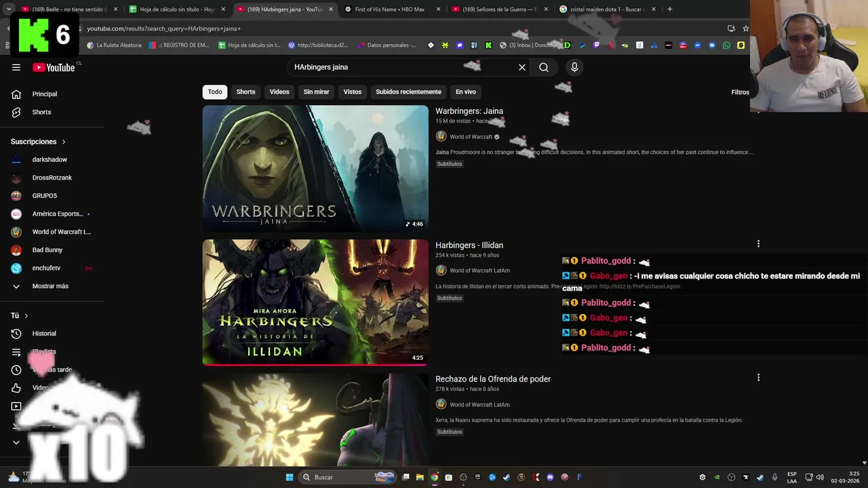Select the 'Videos' filter chip

[x=279, y=91]
